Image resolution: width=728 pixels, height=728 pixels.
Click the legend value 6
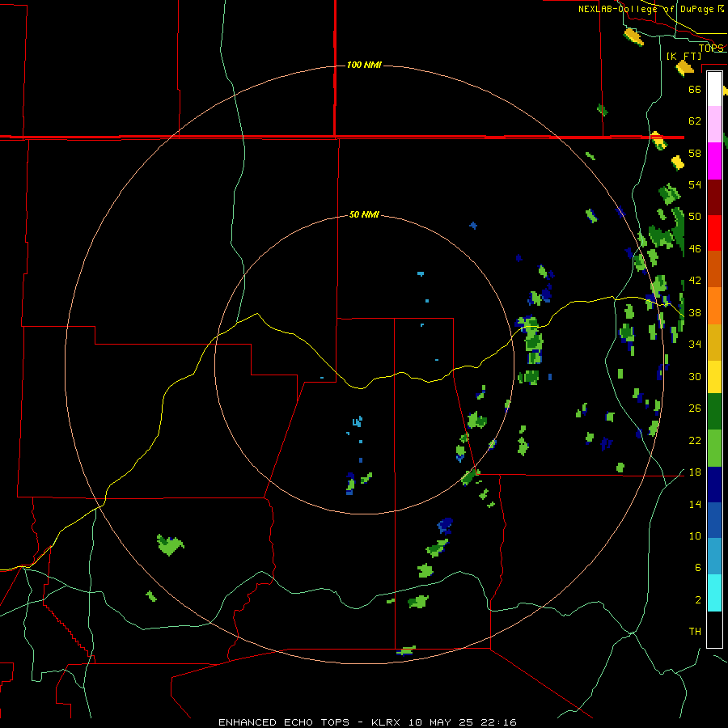coord(697,568)
